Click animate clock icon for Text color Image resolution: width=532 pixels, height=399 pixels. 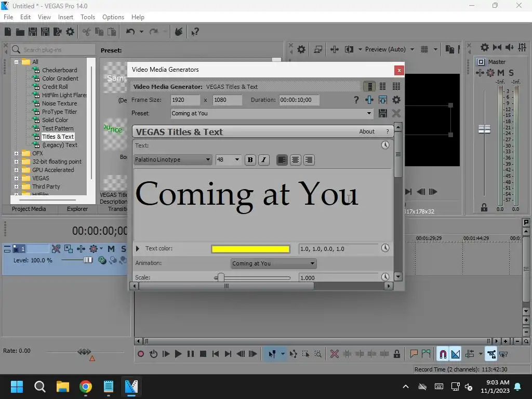pyautogui.click(x=385, y=248)
